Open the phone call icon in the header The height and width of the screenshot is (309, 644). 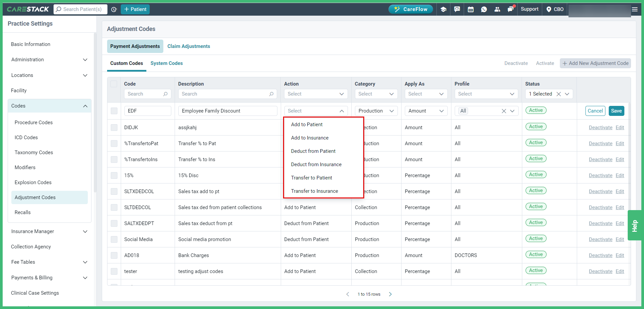coord(484,9)
